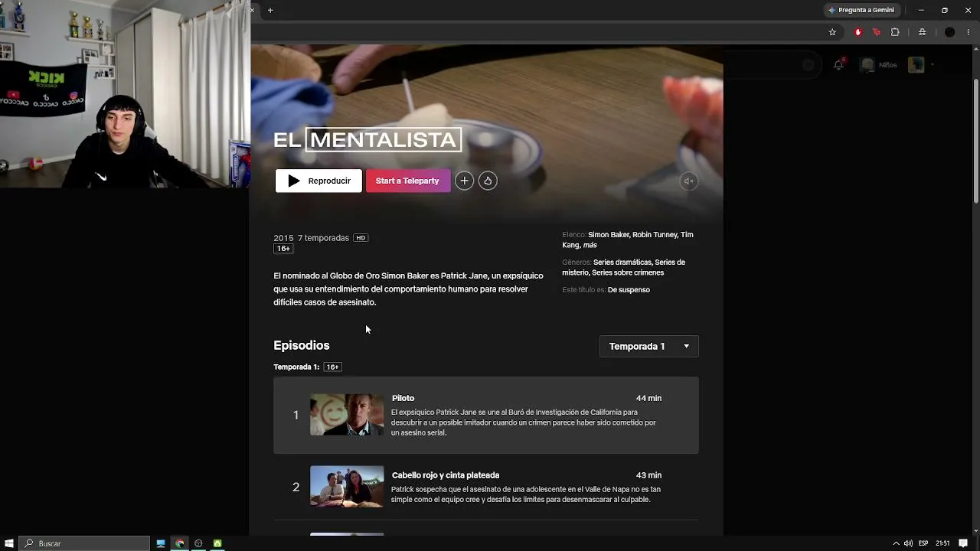The height and width of the screenshot is (551, 980).
Task: Switch to Chrome on the taskbar
Action: point(180,543)
